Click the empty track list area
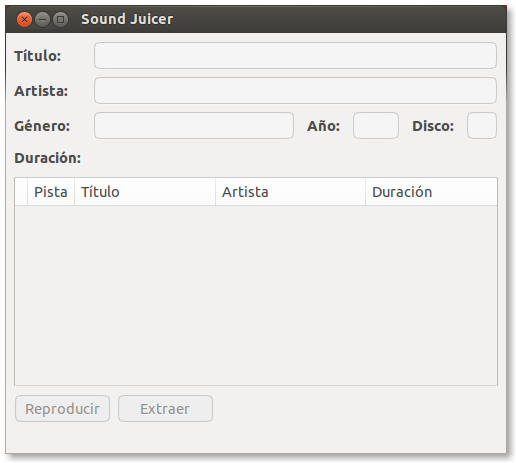 (x=256, y=295)
